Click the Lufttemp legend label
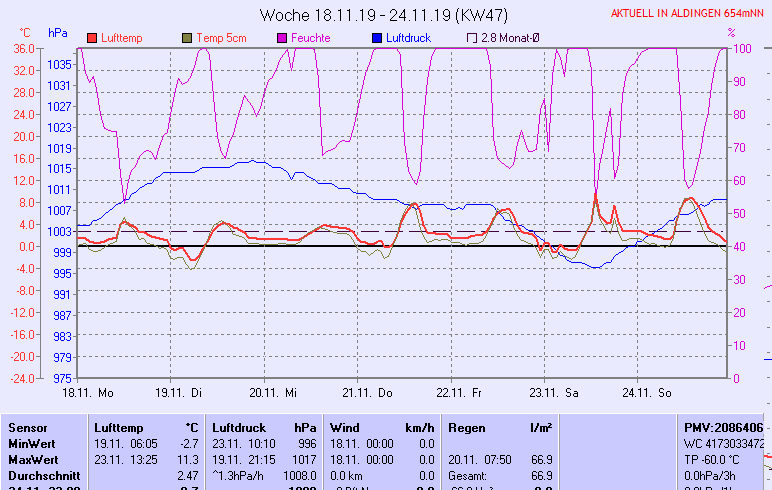 point(122,38)
